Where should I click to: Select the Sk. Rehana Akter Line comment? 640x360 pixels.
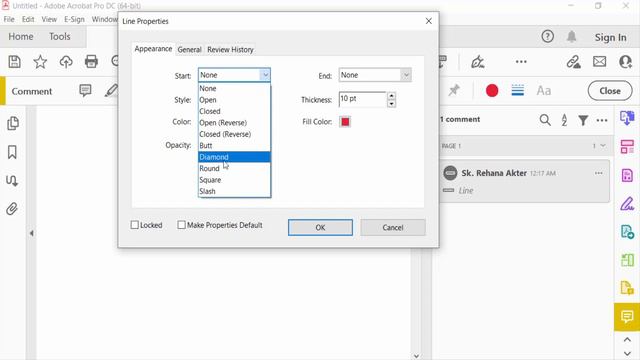[525, 181]
